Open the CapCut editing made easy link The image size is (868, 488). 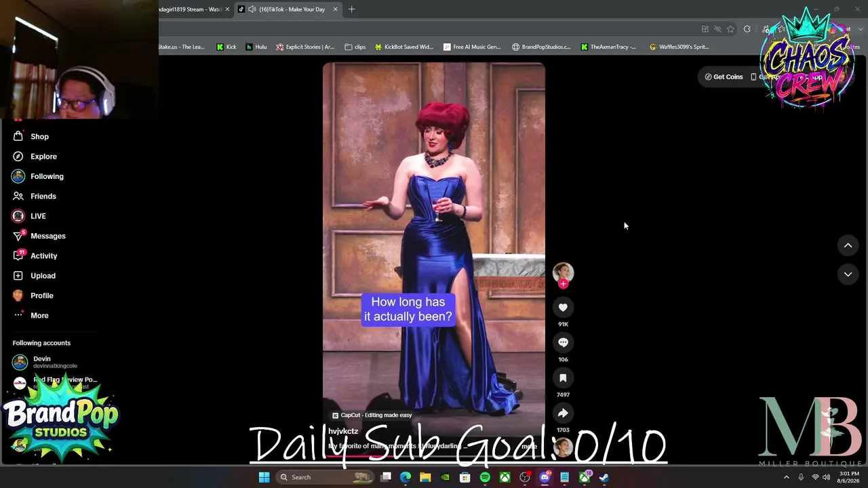click(x=372, y=415)
